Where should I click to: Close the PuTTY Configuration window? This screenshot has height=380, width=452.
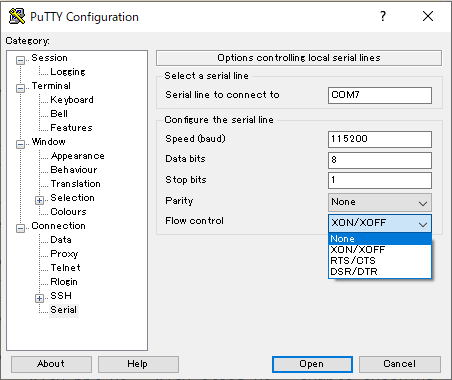pos(428,16)
